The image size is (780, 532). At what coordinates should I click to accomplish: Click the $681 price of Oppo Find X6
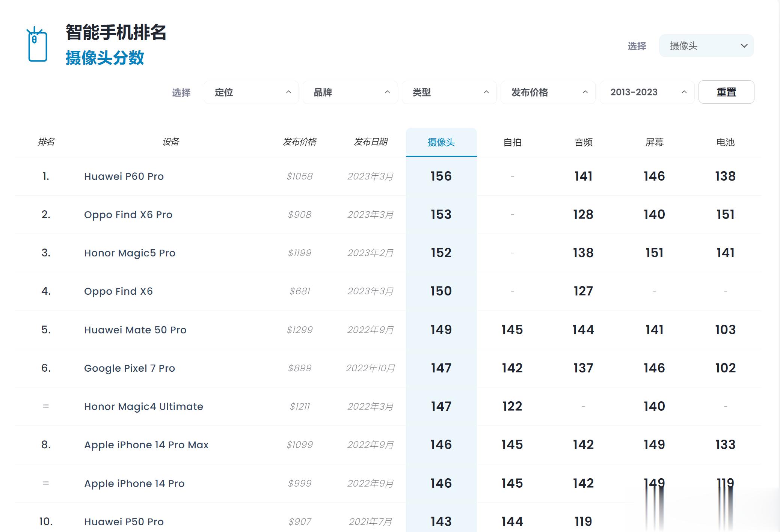(299, 291)
